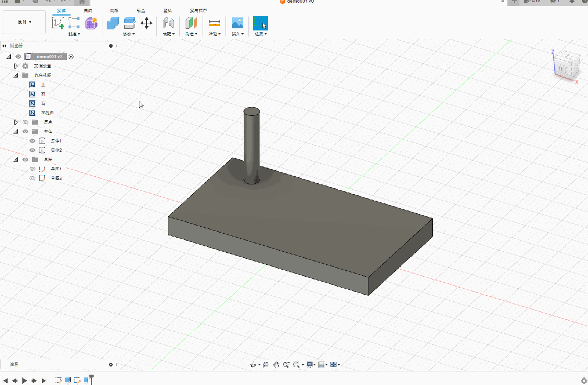Image resolution: width=588 pixels, height=385 pixels.
Task: Play the timeline history
Action: tap(24, 381)
